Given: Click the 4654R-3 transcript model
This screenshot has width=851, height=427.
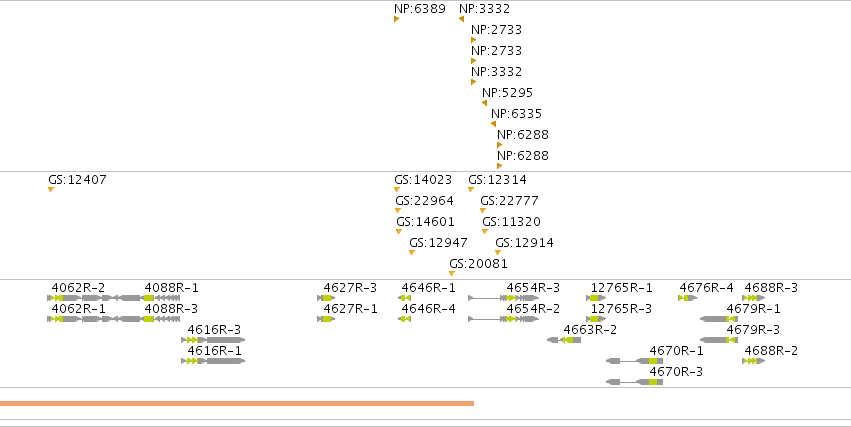Looking at the screenshot, I should click(x=504, y=298).
